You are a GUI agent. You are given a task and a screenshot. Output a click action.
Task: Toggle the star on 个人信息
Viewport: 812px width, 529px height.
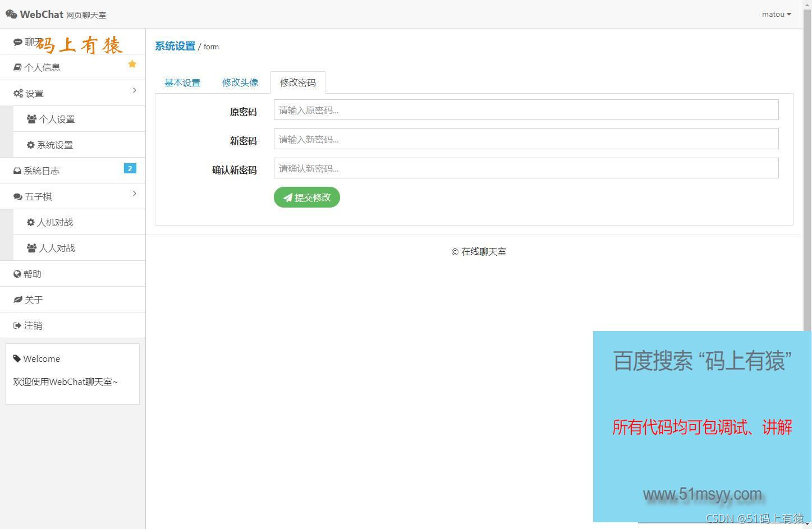[132, 64]
